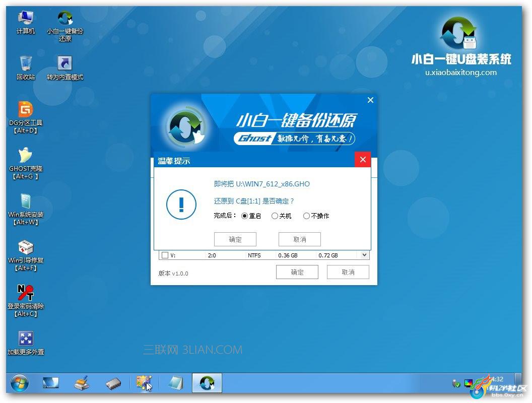Click the monitor icon in taskbar
Viewport: 532px width, 403px height.
click(50, 383)
